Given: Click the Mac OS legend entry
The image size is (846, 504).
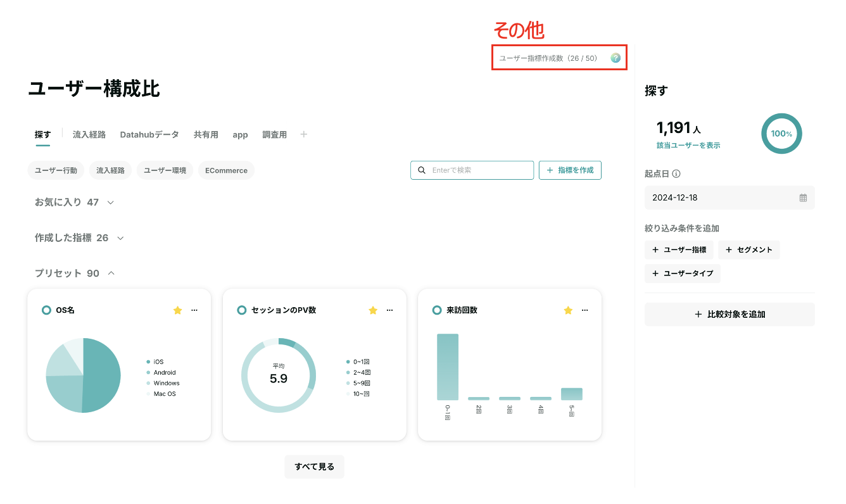Looking at the screenshot, I should (161, 394).
